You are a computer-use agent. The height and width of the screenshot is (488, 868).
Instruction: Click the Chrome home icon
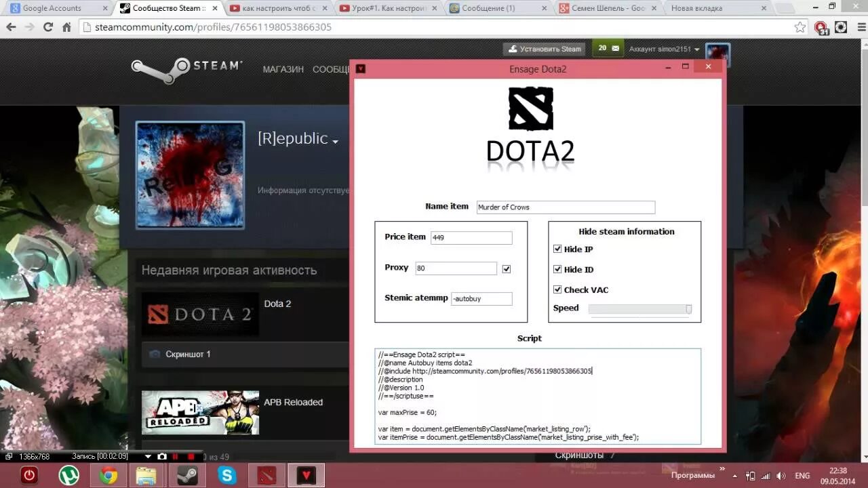pyautogui.click(x=66, y=27)
